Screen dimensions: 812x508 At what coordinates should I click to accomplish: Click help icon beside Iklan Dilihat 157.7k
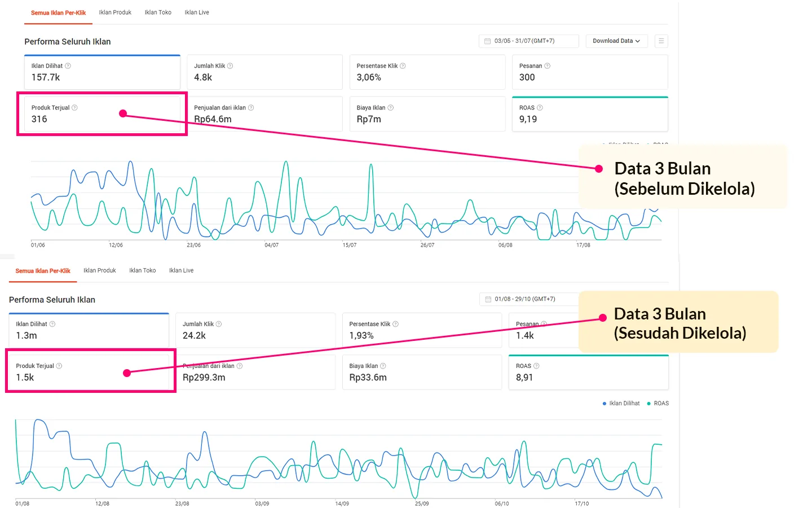[x=68, y=66]
